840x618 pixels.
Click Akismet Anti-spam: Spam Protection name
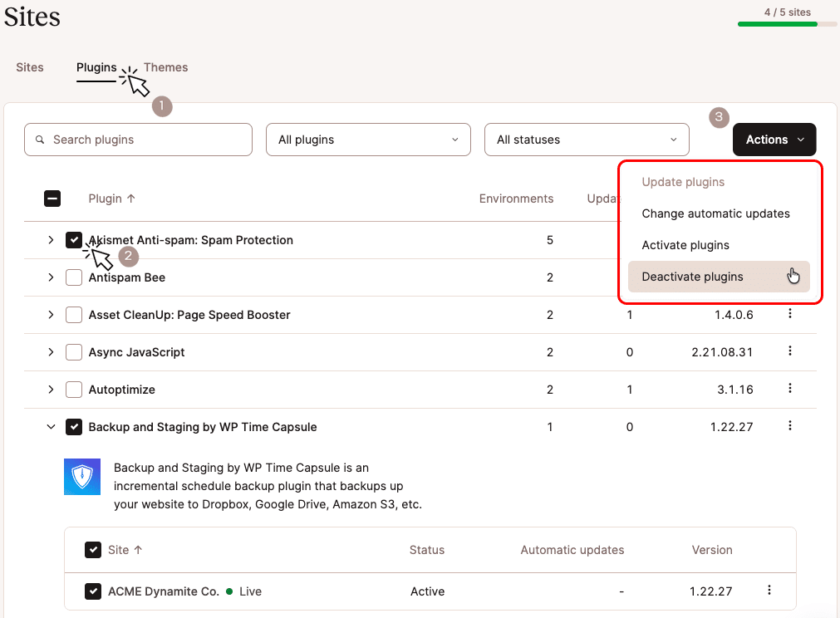(191, 240)
